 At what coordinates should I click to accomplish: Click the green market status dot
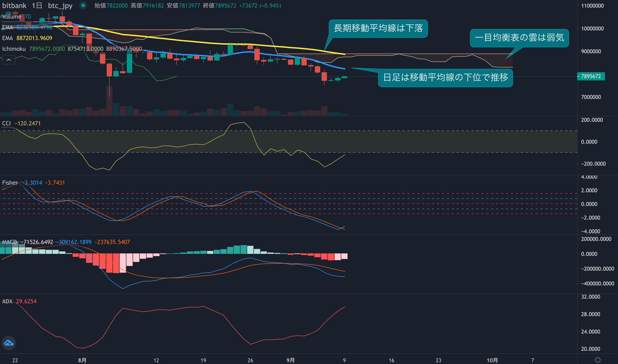click(x=83, y=5)
